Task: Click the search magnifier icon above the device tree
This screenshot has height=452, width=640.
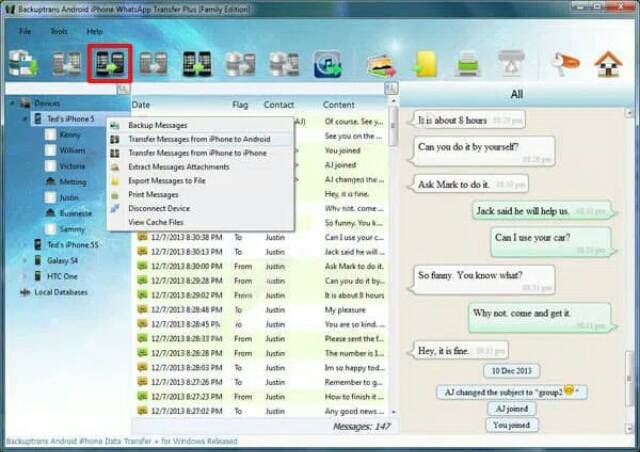Action: coord(122,89)
